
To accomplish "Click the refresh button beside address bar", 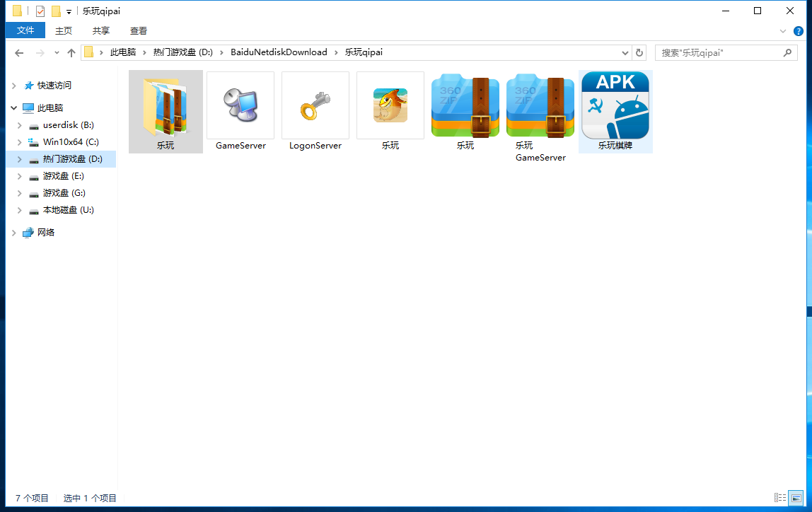I will point(639,52).
